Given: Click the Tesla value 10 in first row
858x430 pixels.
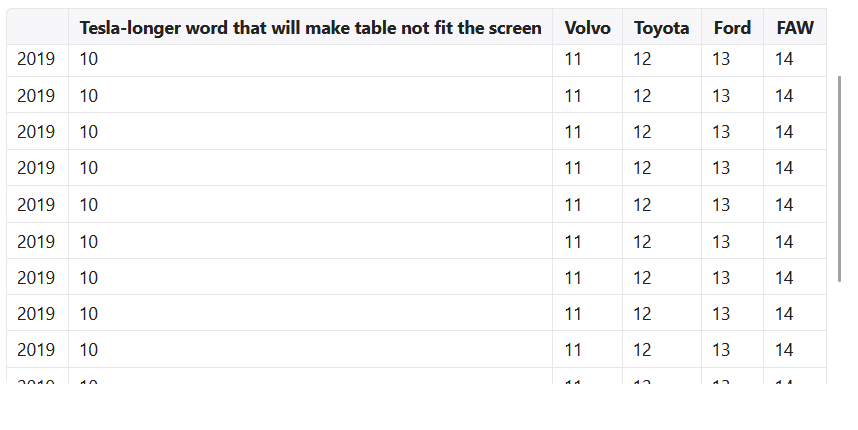Looking at the screenshot, I should [x=89, y=60].
